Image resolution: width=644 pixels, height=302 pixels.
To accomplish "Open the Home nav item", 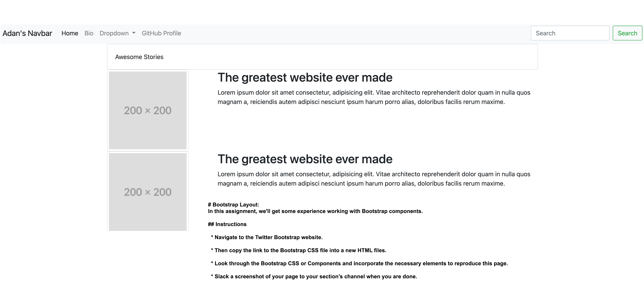I will pyautogui.click(x=70, y=33).
